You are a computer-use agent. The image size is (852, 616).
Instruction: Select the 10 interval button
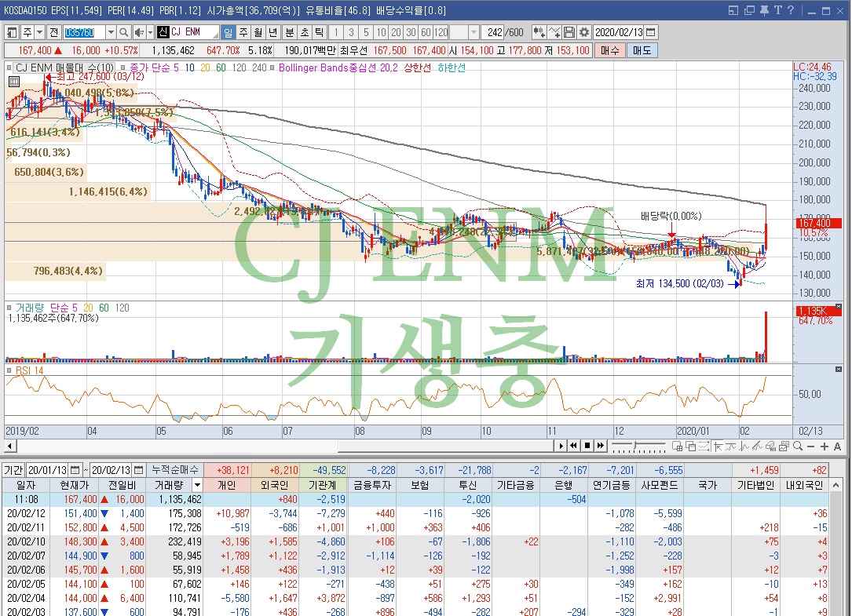(381, 33)
